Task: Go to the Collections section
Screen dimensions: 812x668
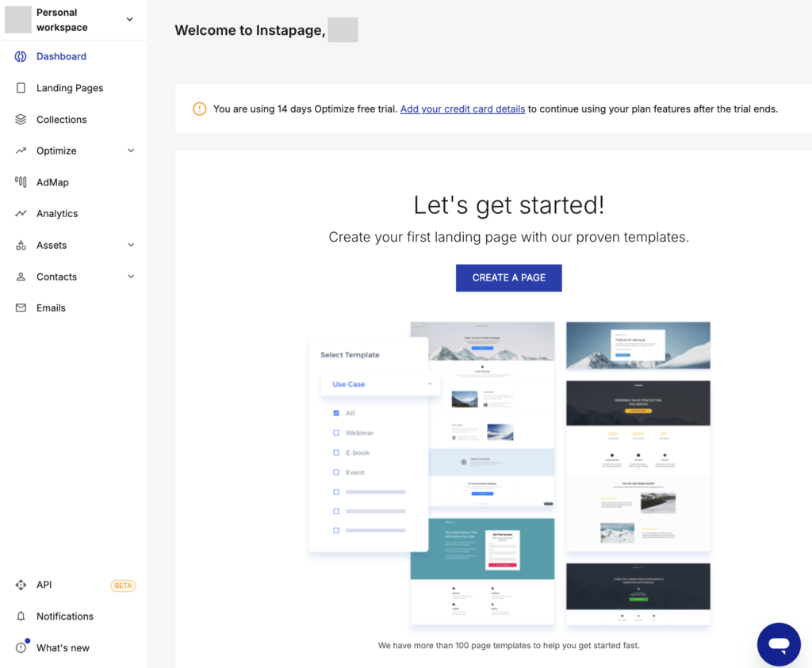Action: (x=61, y=120)
